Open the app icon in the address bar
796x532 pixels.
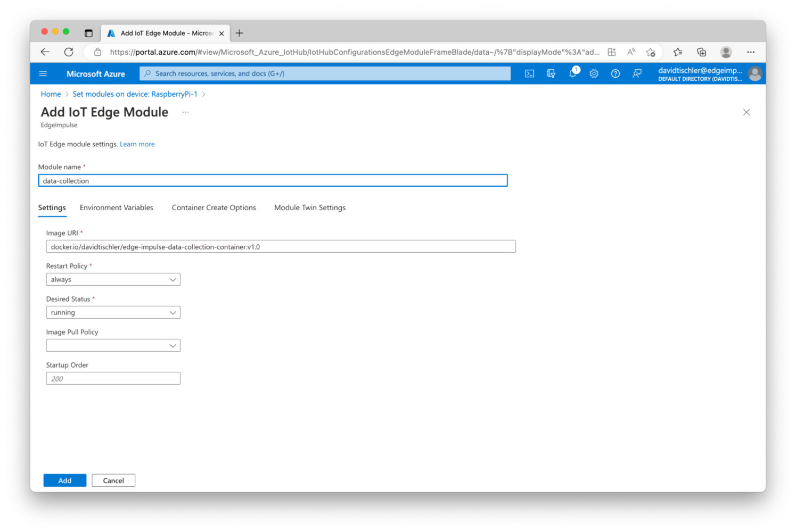[612, 52]
